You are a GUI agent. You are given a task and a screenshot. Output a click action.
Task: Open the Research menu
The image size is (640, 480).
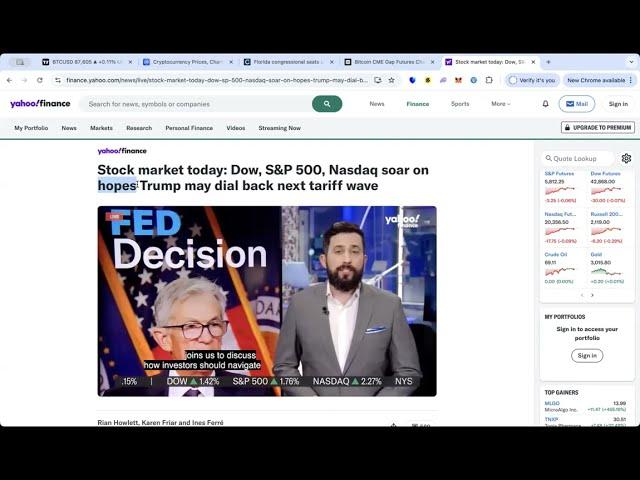139,128
